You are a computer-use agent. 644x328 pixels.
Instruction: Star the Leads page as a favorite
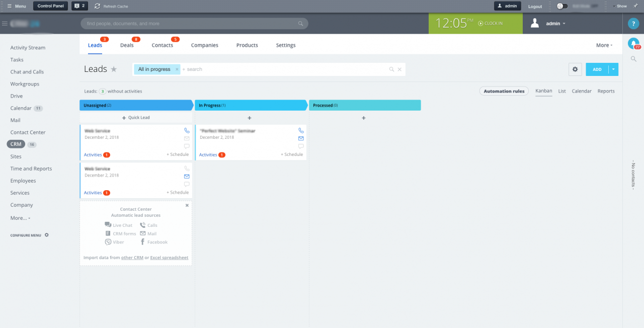pos(115,69)
